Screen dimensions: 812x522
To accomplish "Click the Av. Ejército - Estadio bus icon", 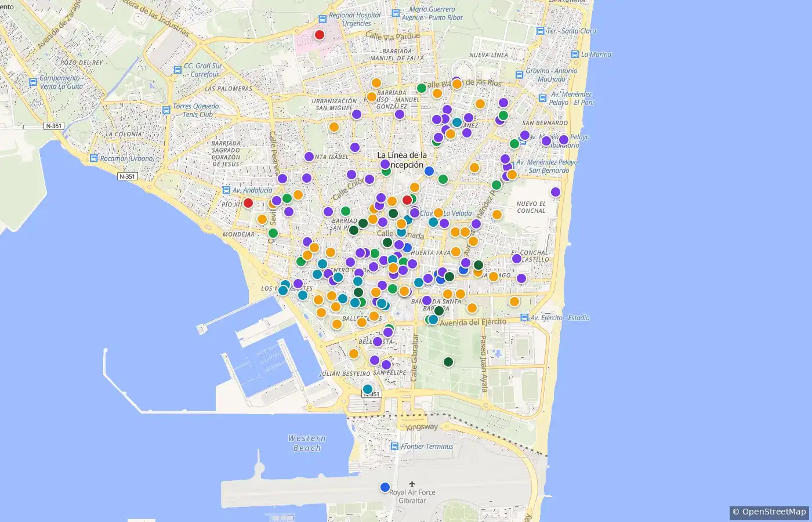I will coord(524,318).
